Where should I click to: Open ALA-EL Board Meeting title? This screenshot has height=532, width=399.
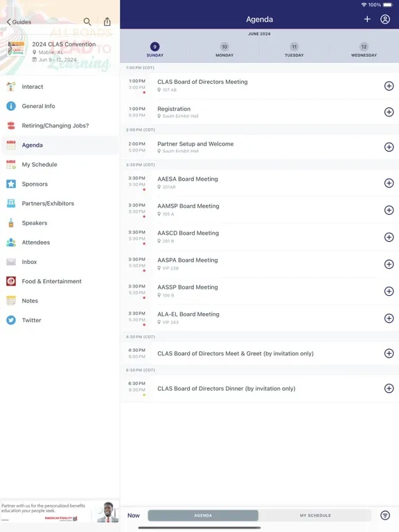pyautogui.click(x=188, y=314)
